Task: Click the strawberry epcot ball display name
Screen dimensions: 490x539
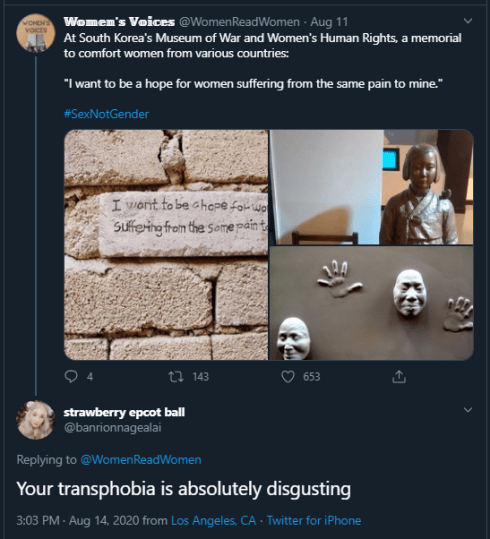Action: [124, 412]
